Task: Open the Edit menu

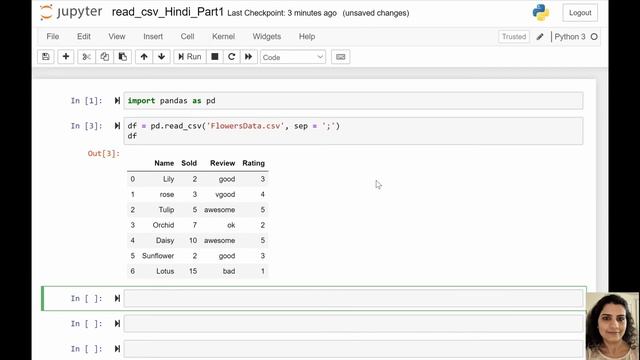Action: click(x=84, y=36)
